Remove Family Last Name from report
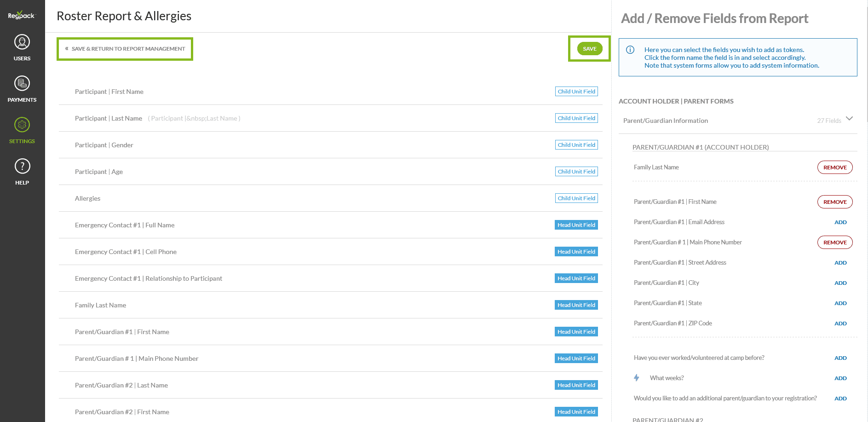The image size is (868, 422). click(x=834, y=168)
